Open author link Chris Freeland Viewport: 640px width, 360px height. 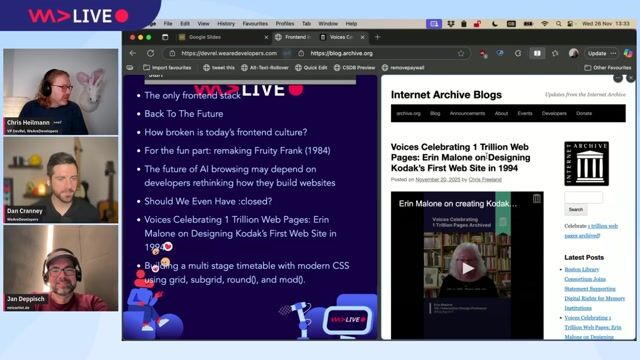[485, 180]
